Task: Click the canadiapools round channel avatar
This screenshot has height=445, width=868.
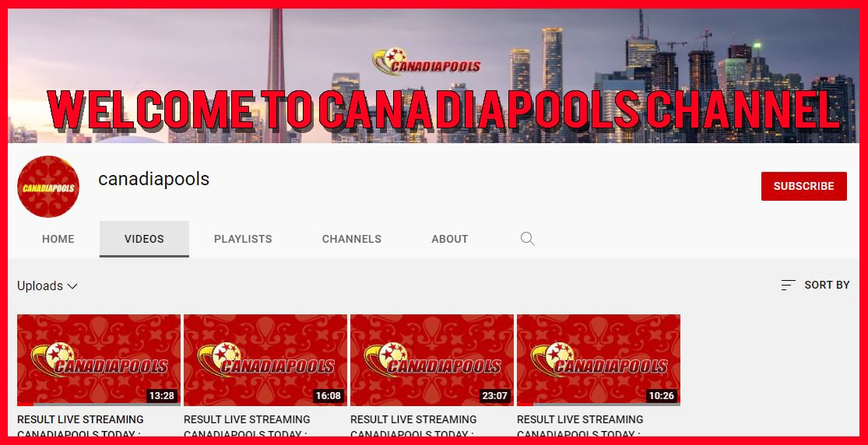Action: [48, 187]
